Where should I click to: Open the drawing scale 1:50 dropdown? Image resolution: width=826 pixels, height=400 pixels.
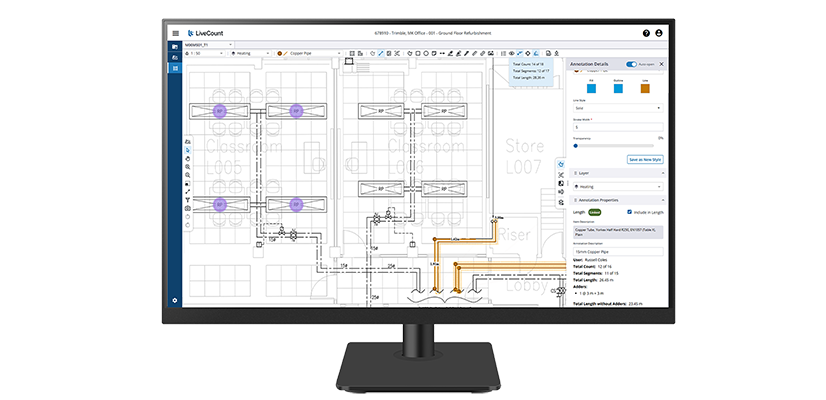coord(206,53)
